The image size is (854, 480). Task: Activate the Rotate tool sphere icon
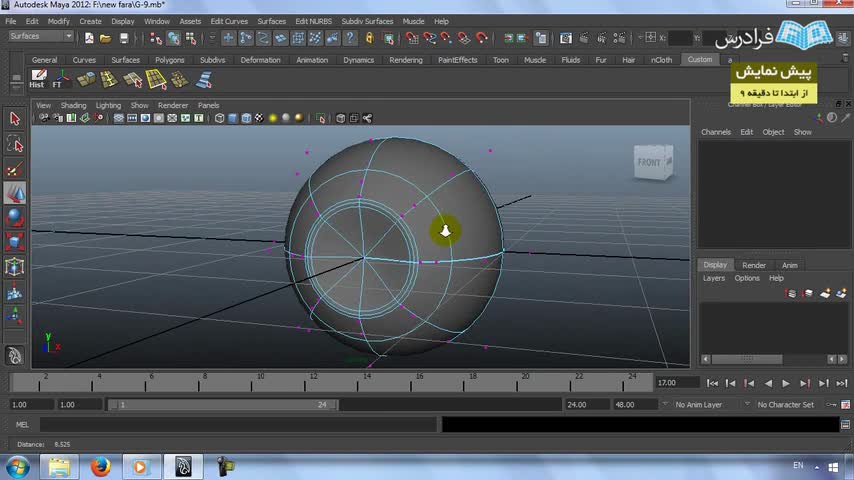[15, 217]
